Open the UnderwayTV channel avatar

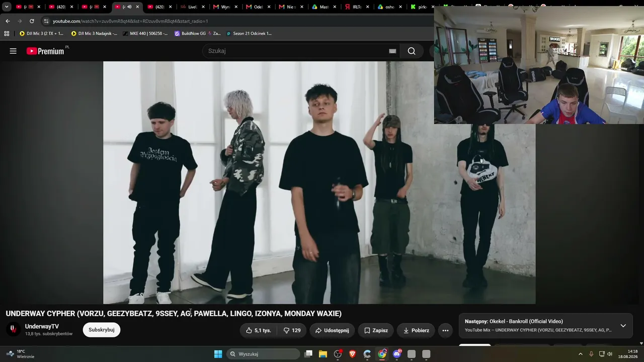[x=13, y=330]
